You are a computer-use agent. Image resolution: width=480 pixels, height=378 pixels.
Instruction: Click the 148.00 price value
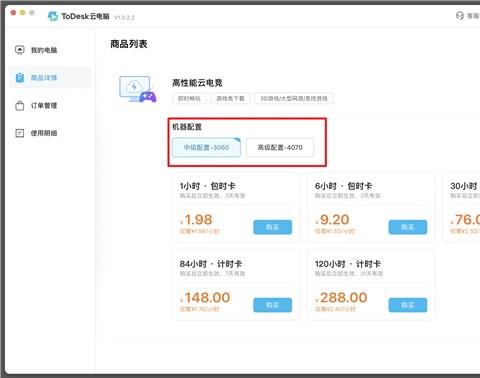(207, 298)
